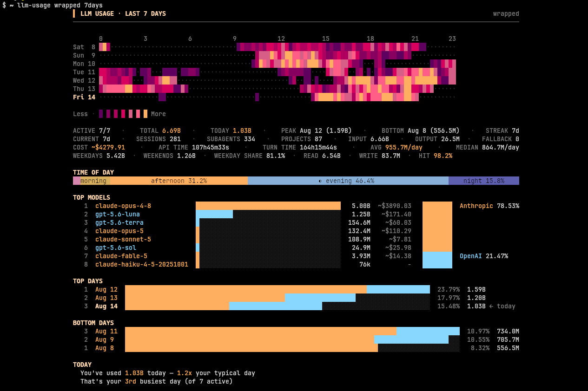588x391 pixels.
Task: Click the 'PROJECTS 87' stat
Action: click(302, 139)
